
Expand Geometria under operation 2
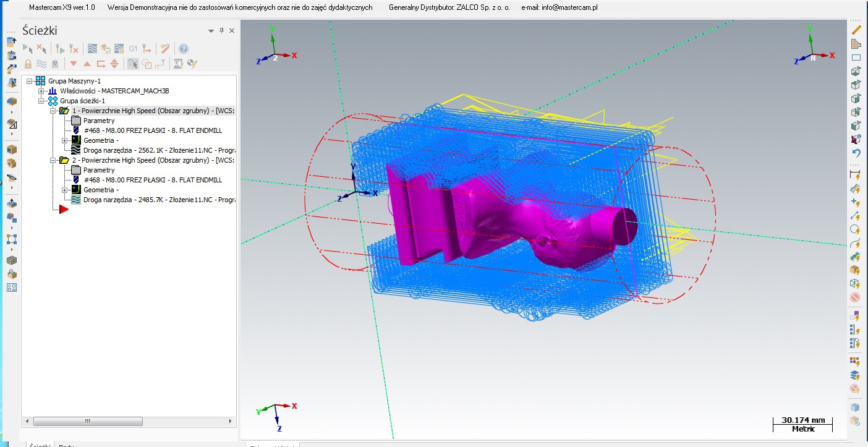[x=65, y=190]
